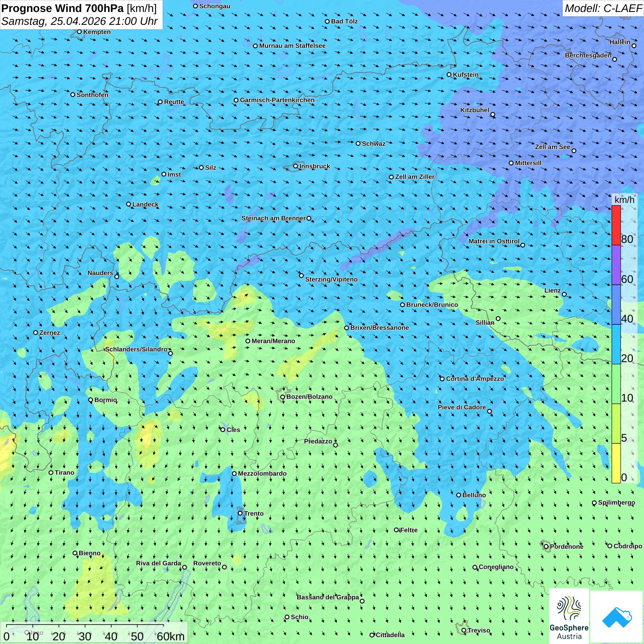Click the Sterzing/Vipiteno label
Viewport: 644px width, 644px height.
click(x=331, y=279)
